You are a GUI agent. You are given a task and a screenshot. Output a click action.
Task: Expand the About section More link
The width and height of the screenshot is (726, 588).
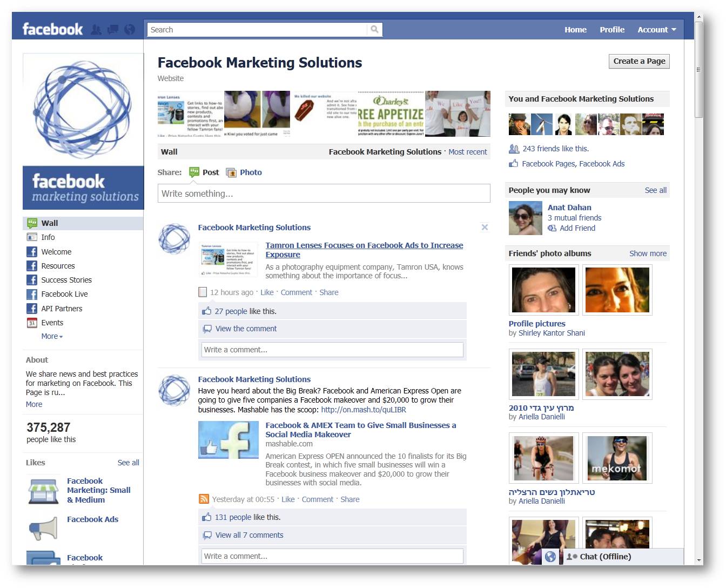click(x=34, y=404)
